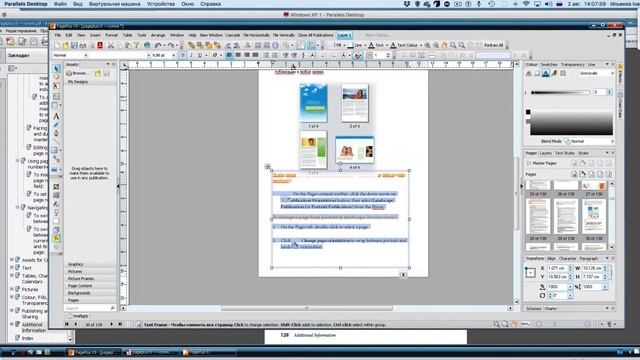Open the Normal paragraph style dropdown

click(x=86, y=55)
